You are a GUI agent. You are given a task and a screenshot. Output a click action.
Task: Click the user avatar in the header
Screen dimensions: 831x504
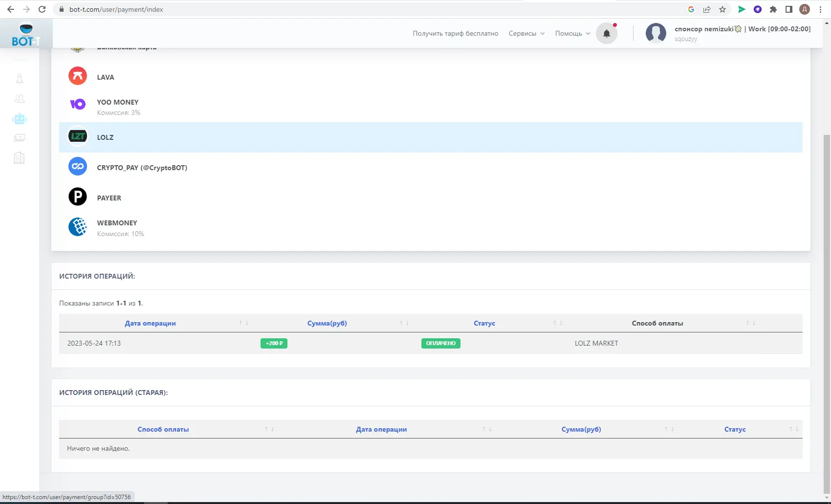coord(656,33)
